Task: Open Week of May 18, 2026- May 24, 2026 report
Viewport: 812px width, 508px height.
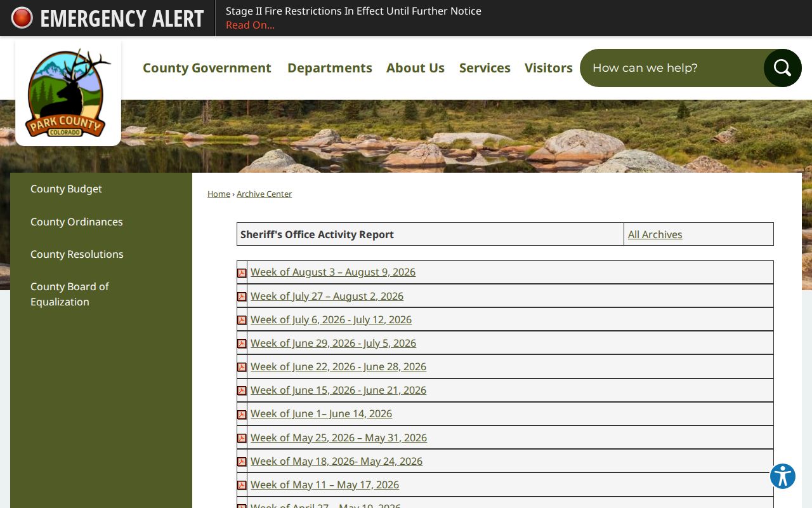Action: [336, 461]
